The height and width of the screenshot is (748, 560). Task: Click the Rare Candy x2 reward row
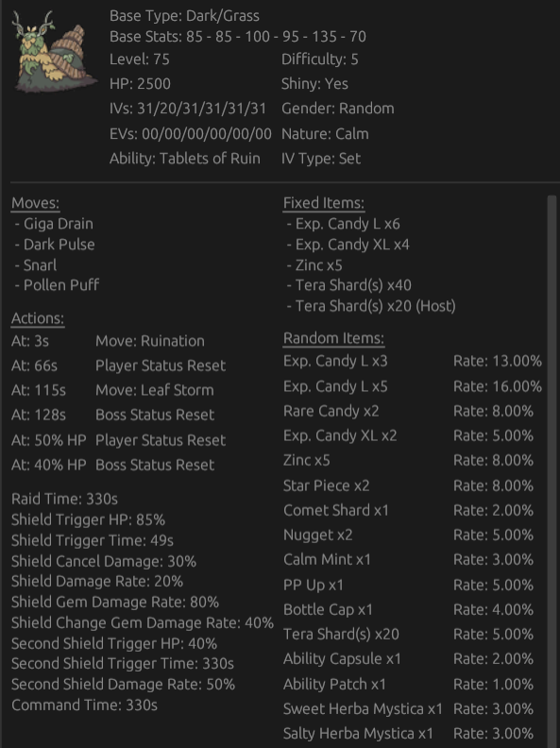coord(408,411)
